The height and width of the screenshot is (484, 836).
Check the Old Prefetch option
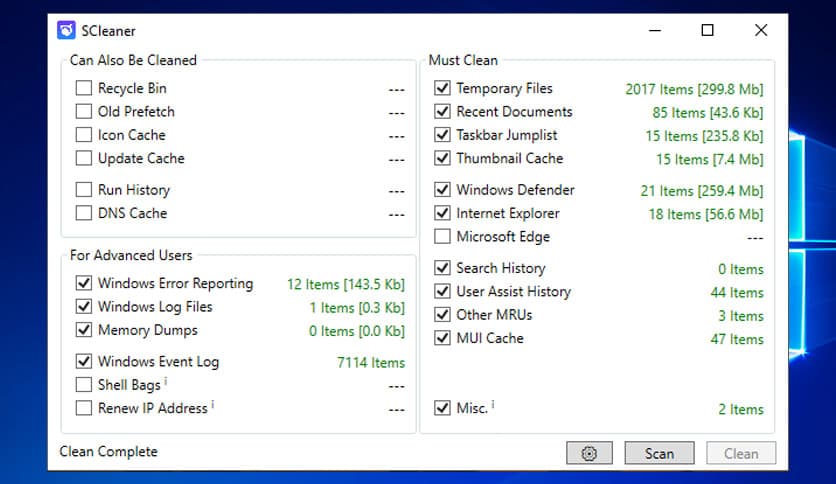pos(84,111)
